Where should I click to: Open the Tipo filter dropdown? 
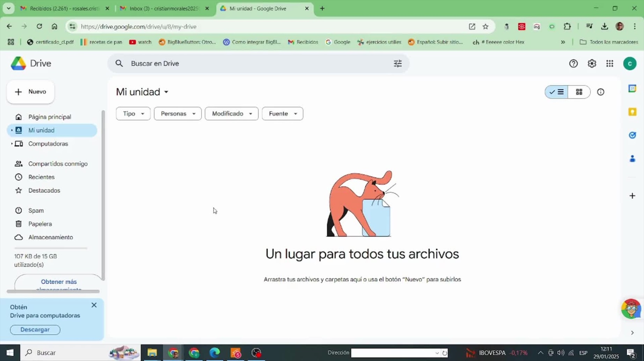pyautogui.click(x=133, y=114)
